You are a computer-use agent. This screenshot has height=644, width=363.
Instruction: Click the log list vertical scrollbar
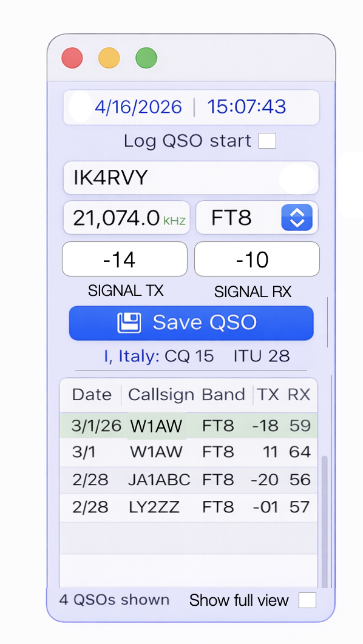pos(324,522)
